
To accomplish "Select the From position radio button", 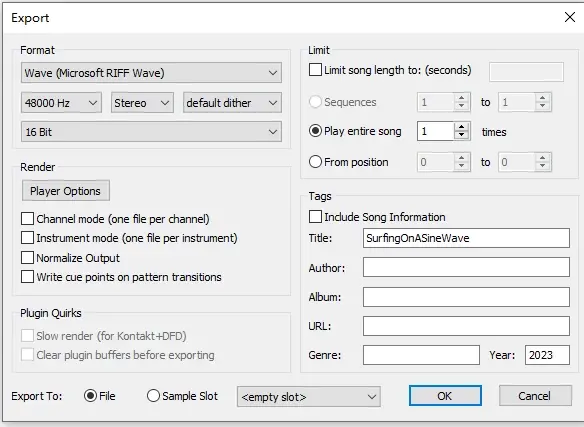I will pos(315,162).
